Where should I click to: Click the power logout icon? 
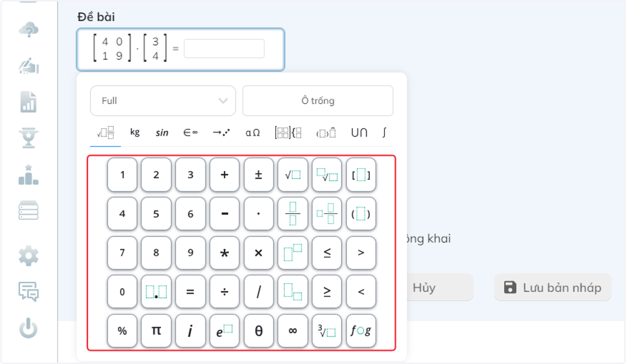click(x=29, y=329)
